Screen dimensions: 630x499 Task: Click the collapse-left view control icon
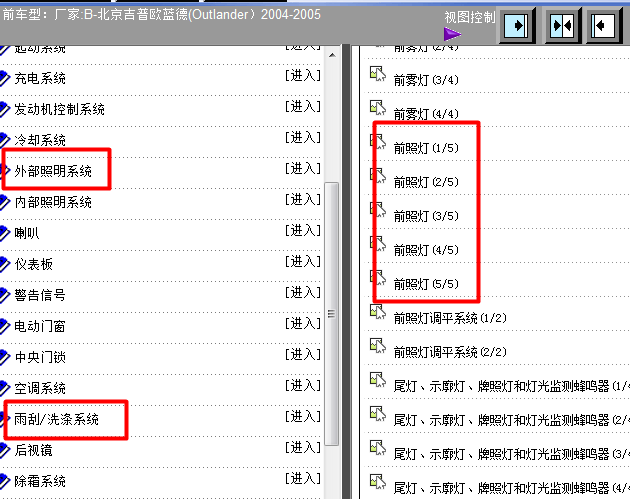tap(604, 26)
